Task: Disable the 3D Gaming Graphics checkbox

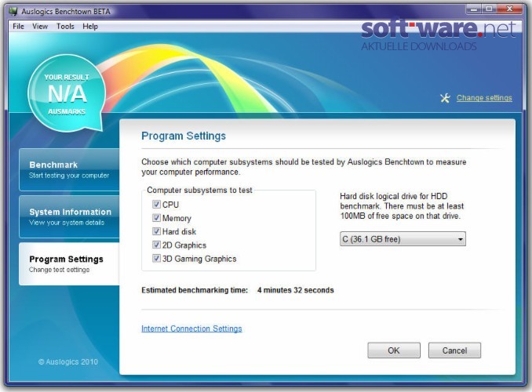Action: pyautogui.click(x=156, y=259)
